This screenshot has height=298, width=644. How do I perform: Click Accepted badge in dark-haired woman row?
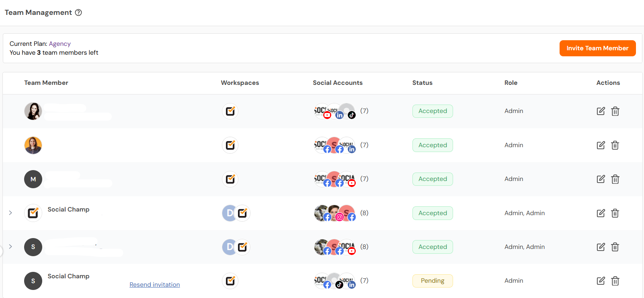(x=433, y=111)
